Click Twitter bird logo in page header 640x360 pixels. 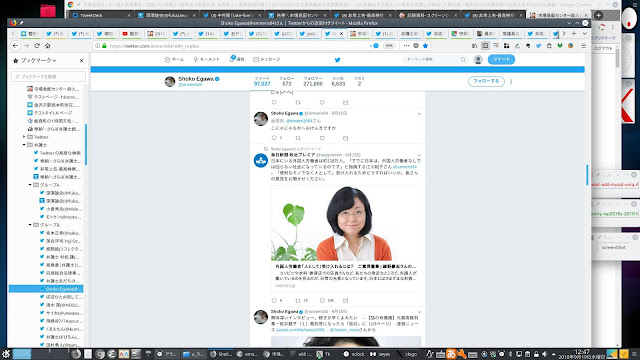[338, 60]
